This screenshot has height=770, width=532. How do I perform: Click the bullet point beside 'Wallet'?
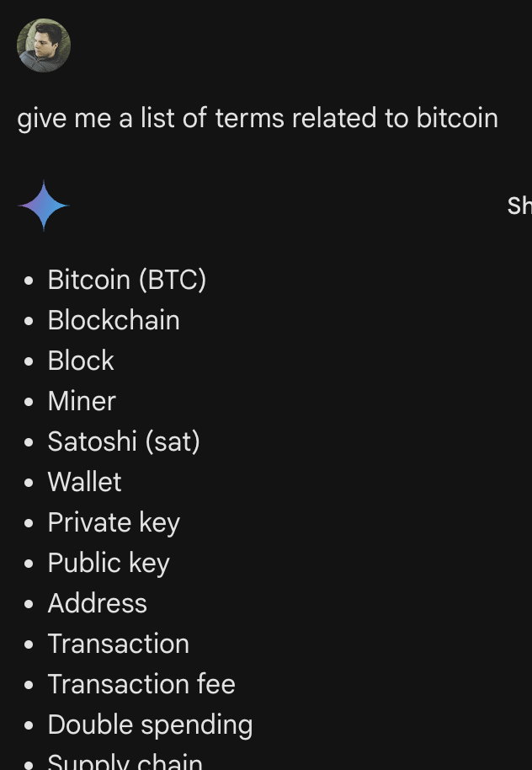(x=29, y=483)
